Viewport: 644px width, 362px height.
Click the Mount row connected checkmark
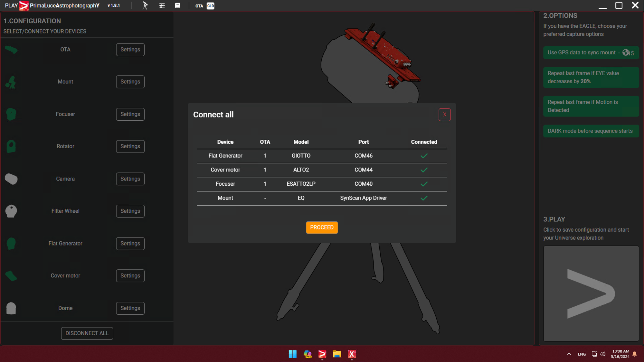424,198
